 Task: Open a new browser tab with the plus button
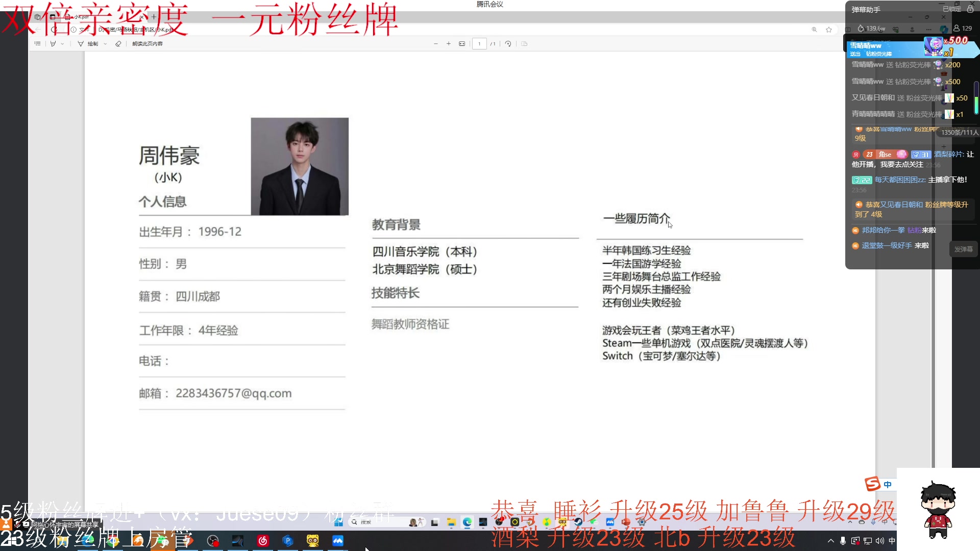(x=153, y=16)
